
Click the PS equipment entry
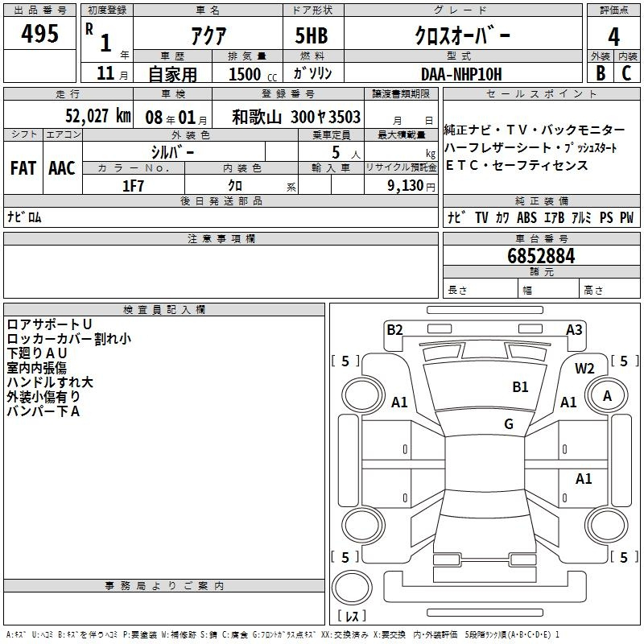pyautogui.click(x=606, y=217)
